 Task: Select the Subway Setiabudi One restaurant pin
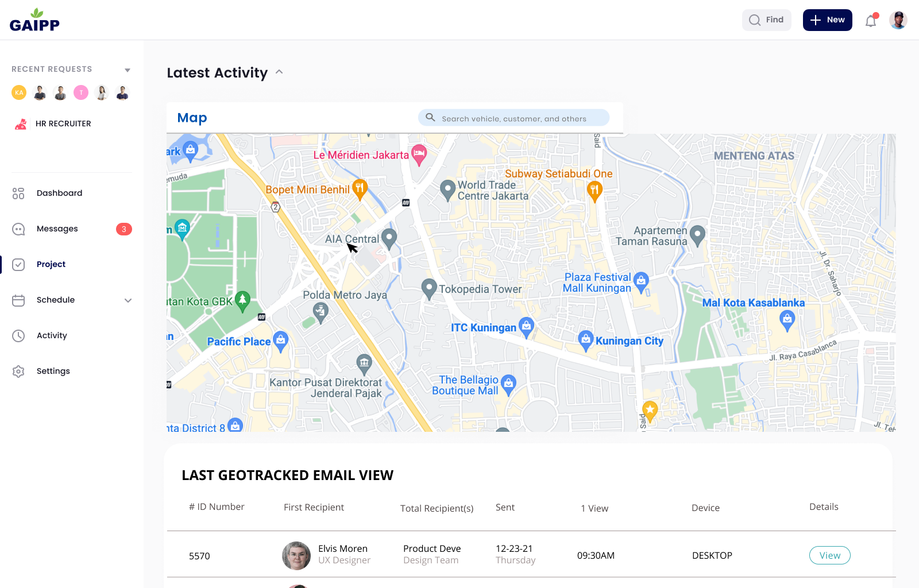tap(594, 191)
